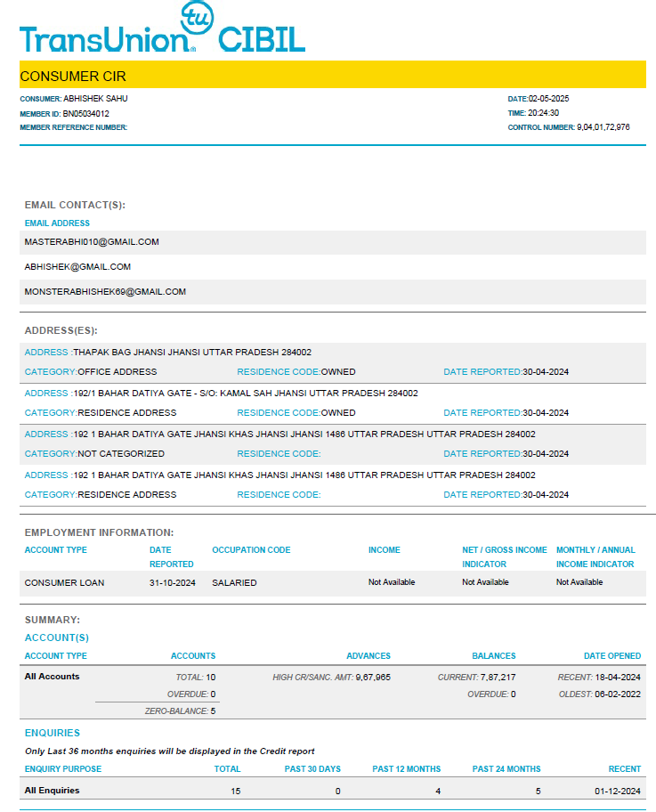Click the PAST 24 MONTHS column header
This screenshot has height=812, width=656.
coord(506,769)
